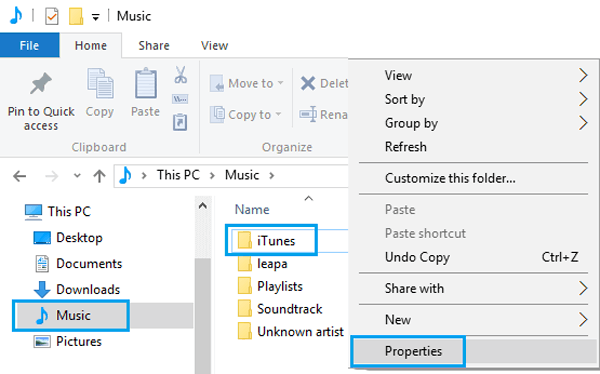Open the New submenu
The width and height of the screenshot is (600, 374).
pos(474,320)
